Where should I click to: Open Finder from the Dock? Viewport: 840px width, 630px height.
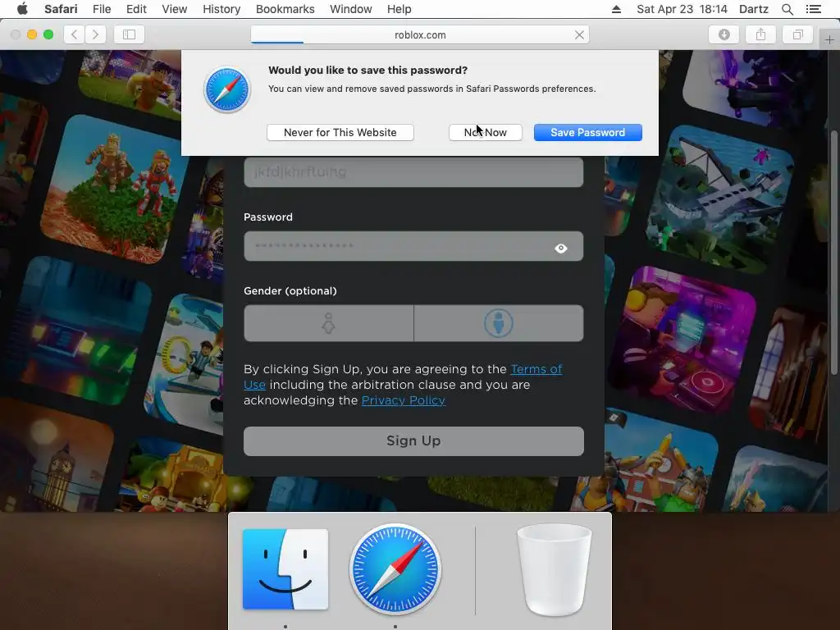point(285,569)
